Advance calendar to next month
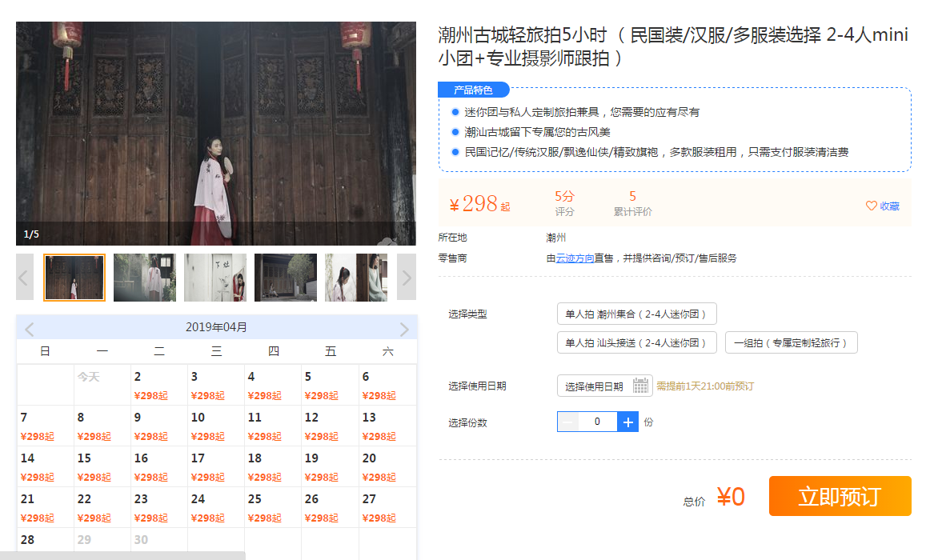The image size is (930, 560). (x=404, y=329)
